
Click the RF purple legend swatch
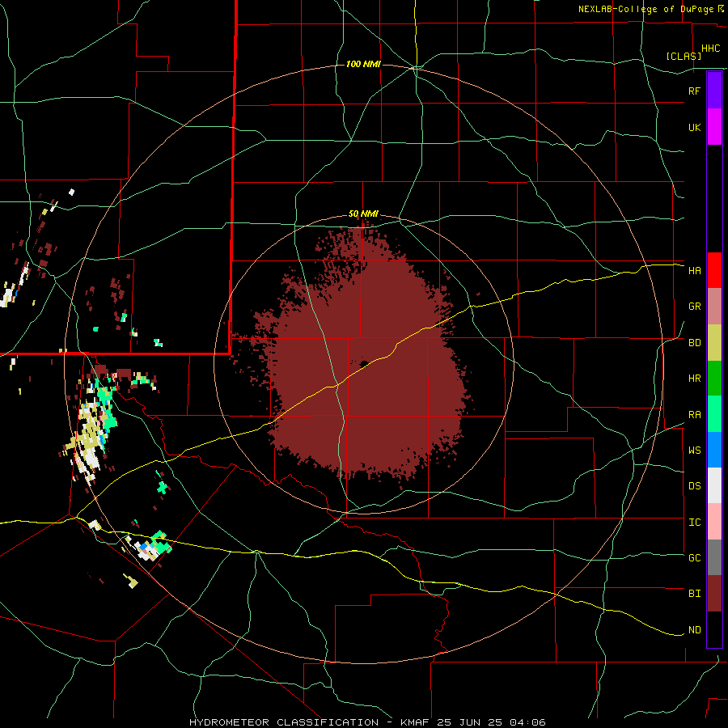[714, 91]
